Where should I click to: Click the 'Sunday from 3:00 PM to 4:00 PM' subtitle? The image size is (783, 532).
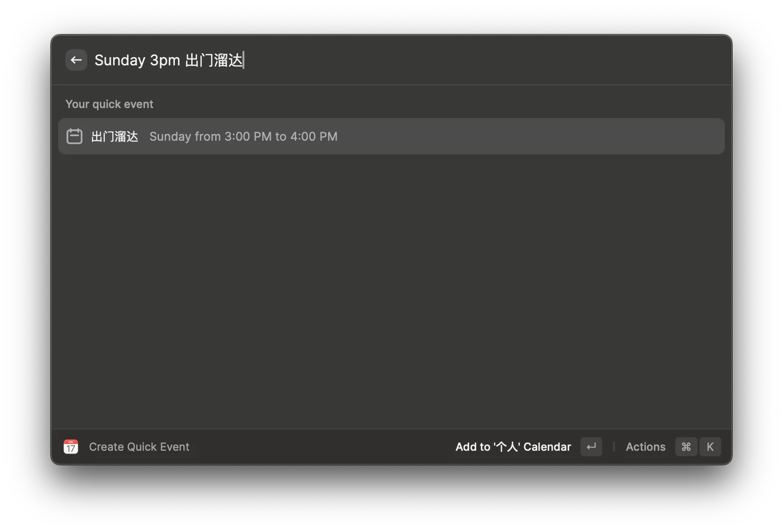pyautogui.click(x=243, y=136)
